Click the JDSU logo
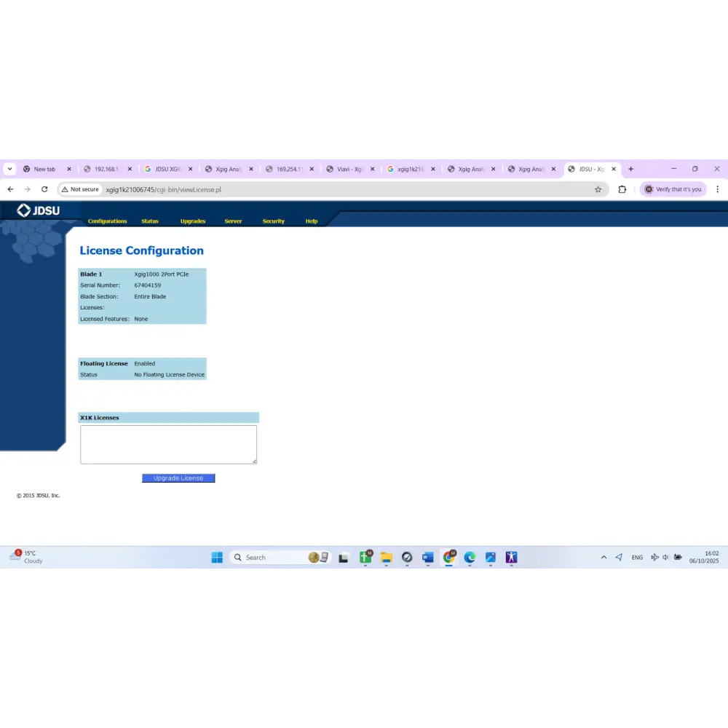 [x=39, y=211]
